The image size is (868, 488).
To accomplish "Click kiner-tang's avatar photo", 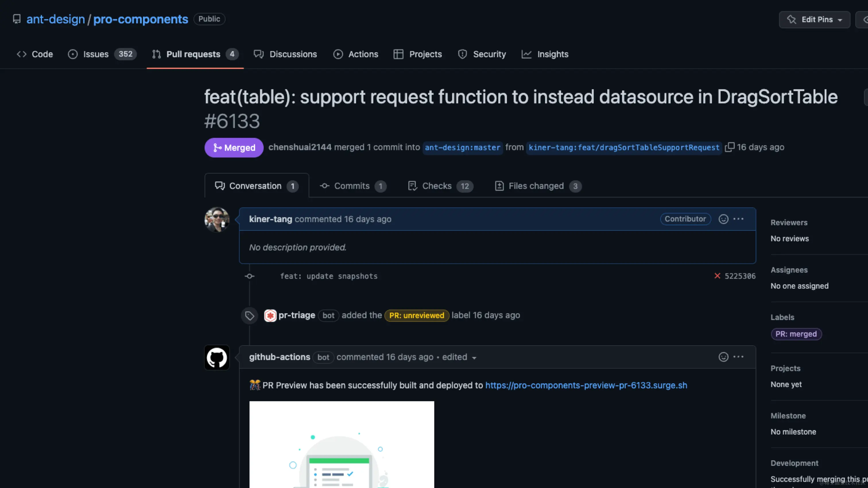I will click(217, 219).
